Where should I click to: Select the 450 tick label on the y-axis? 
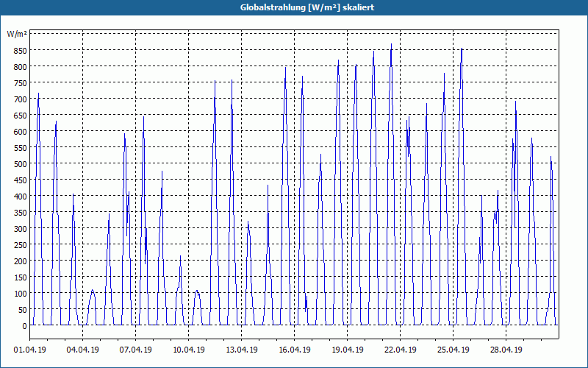click(x=21, y=180)
